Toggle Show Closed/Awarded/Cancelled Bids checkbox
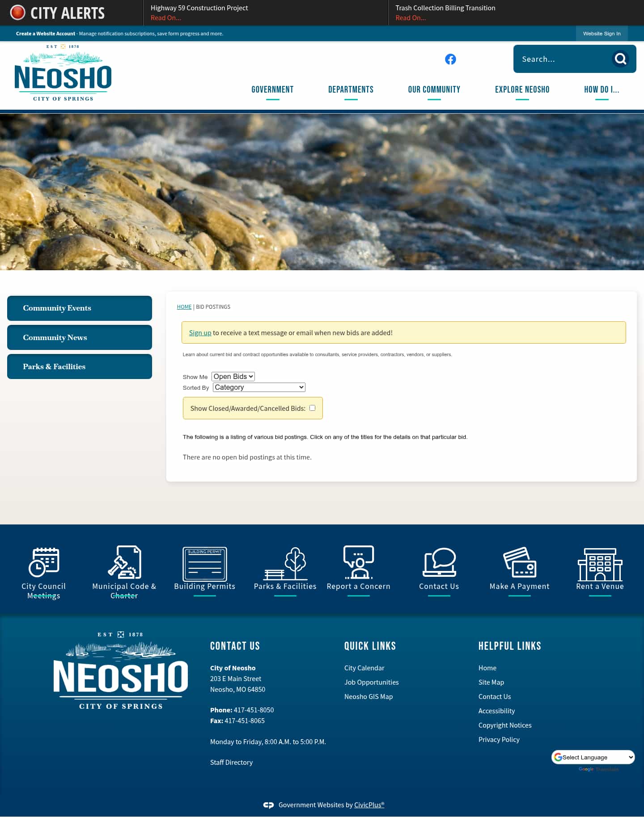Image resolution: width=644 pixels, height=818 pixels. pyautogui.click(x=313, y=408)
